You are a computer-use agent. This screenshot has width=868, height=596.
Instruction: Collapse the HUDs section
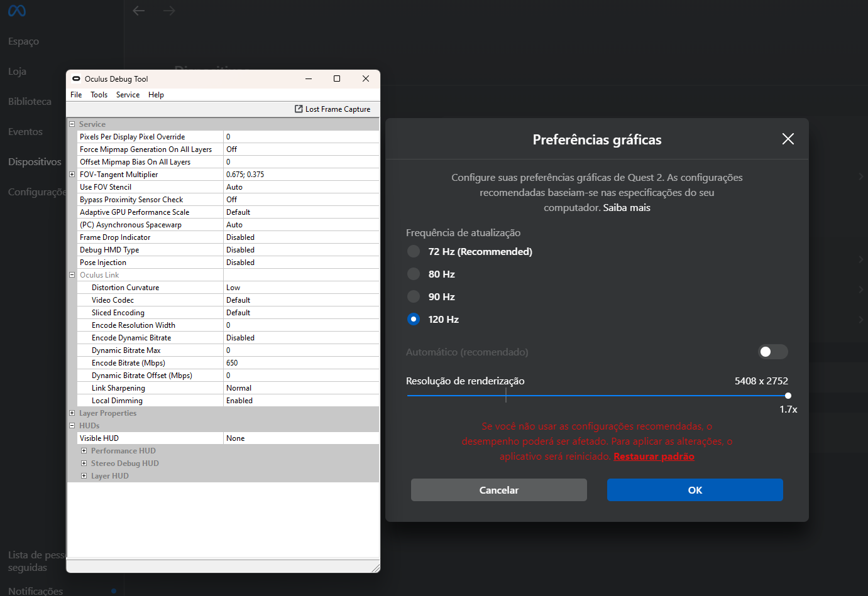click(x=72, y=426)
